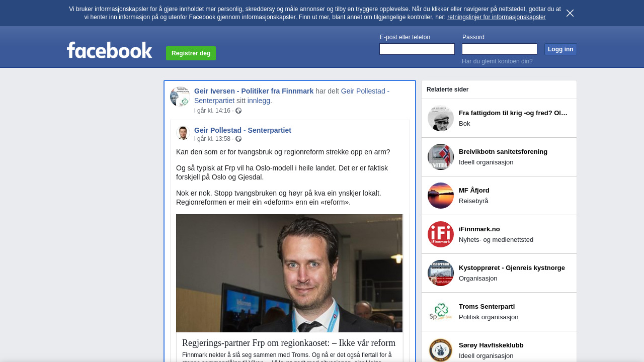The height and width of the screenshot is (362, 644).
Task: Click timestamp i går kl. 14:16
Action: [x=212, y=111]
